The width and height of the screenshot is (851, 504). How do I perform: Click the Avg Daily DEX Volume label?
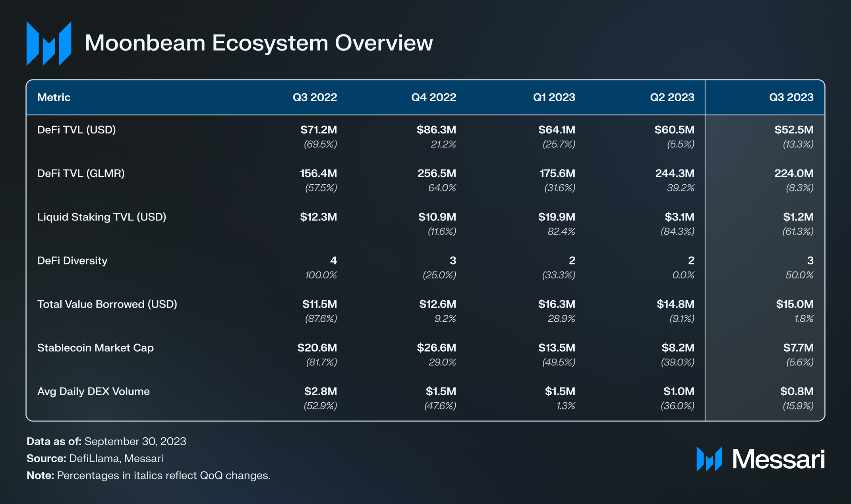coord(93,392)
